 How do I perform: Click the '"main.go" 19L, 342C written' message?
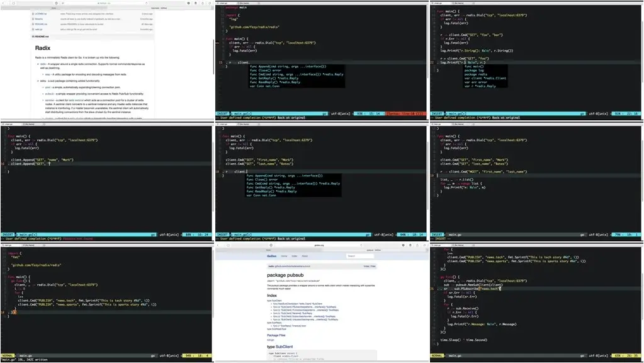(x=24, y=360)
